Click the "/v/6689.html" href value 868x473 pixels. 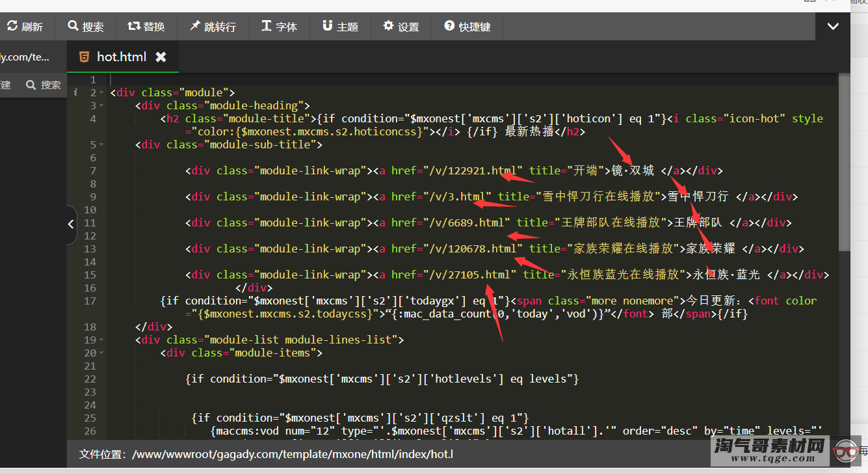point(466,223)
